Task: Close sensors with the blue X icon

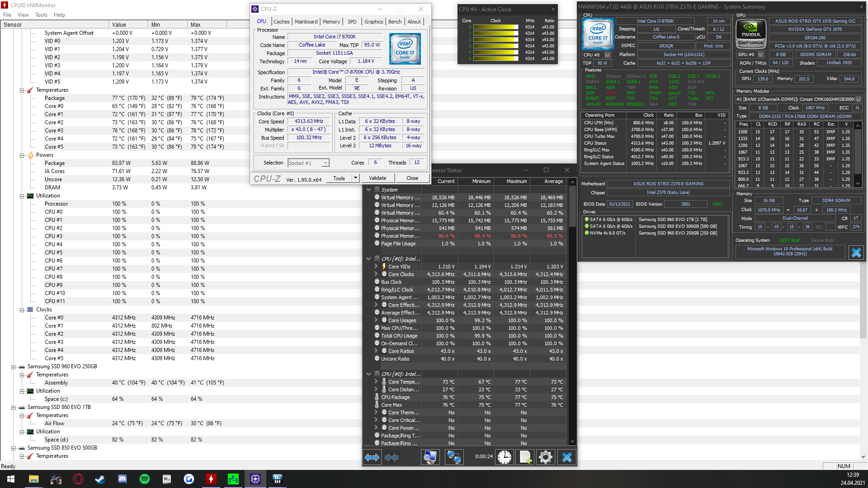Action: click(x=566, y=457)
